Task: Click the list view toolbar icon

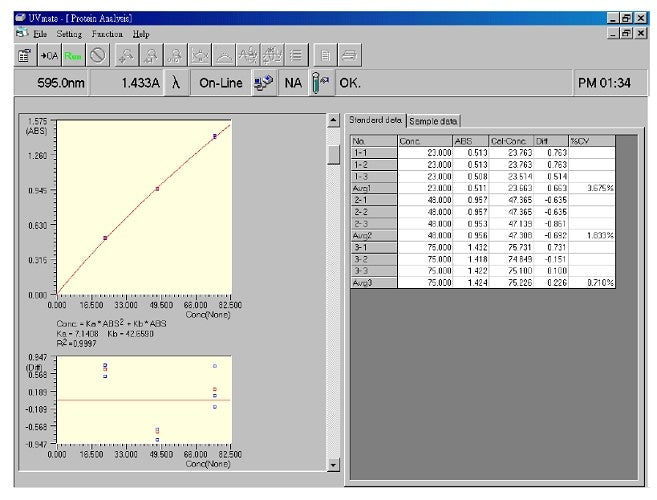Action: click(296, 55)
